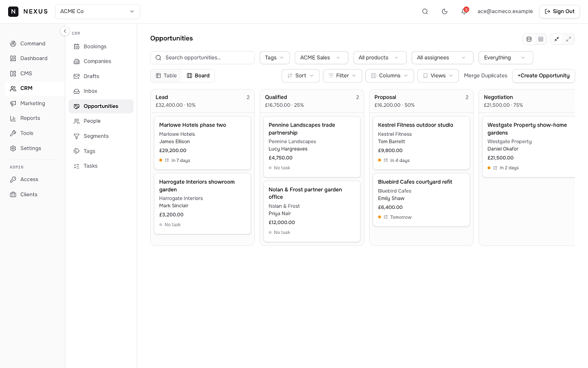The image size is (588, 368).
Task: Switch to comfortable card density icon
Action: [529, 39]
